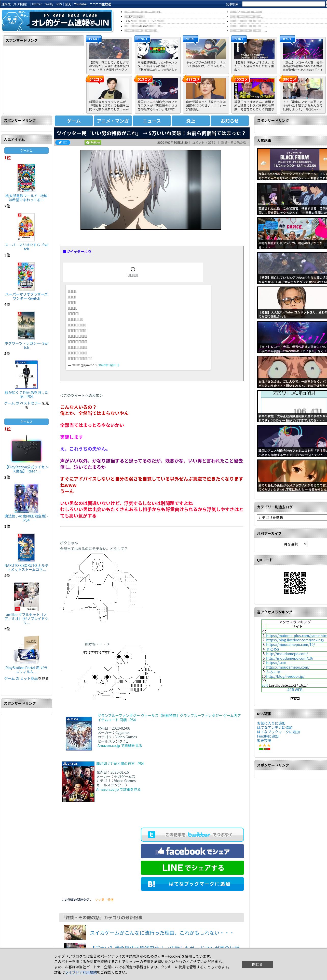Open the twitter link in top bar
Screen dimensions: 327x980
pyautogui.click(x=36, y=4)
